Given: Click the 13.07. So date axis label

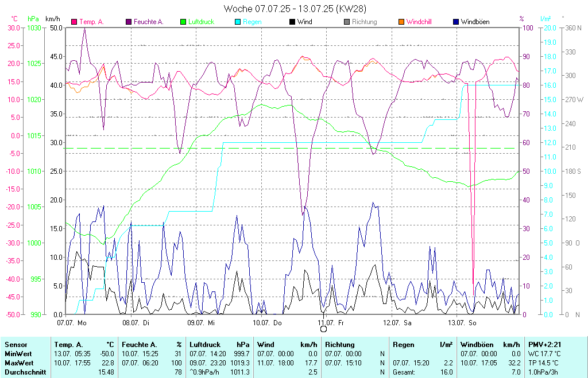Looking at the screenshot, I should [462, 322].
